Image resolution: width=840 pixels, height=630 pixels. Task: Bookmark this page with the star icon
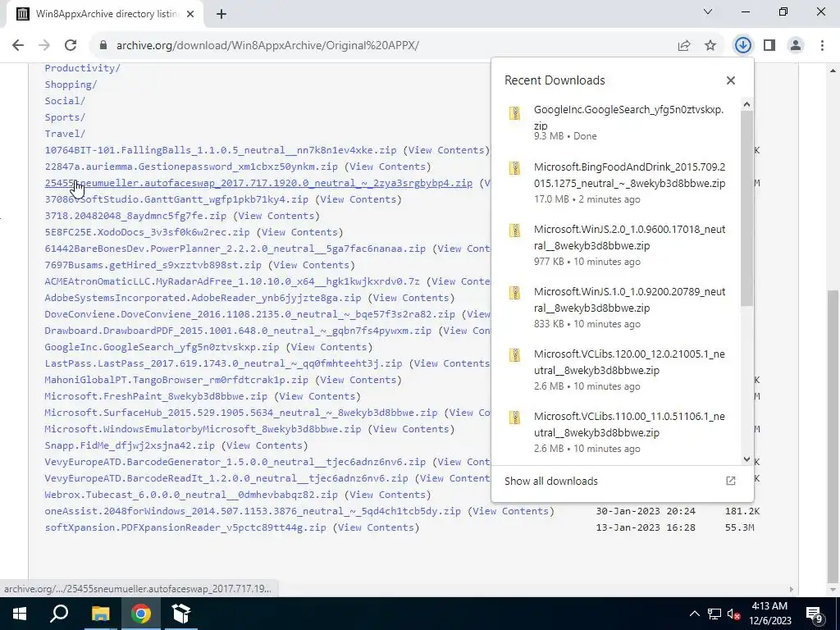(x=710, y=46)
